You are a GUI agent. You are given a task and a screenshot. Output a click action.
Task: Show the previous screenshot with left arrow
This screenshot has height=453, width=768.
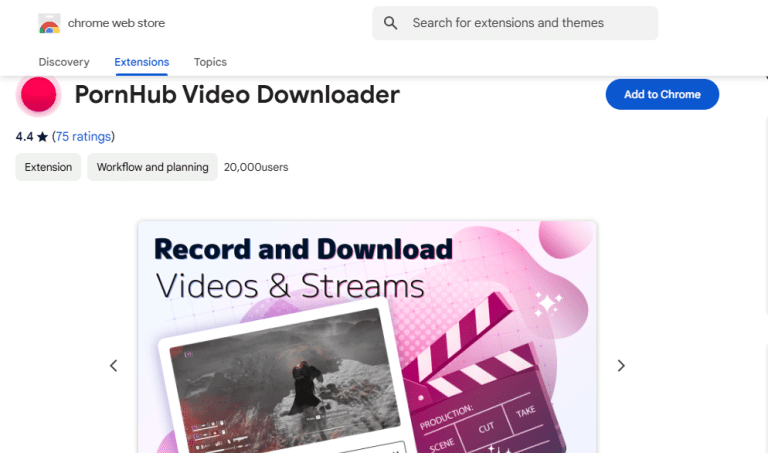coord(114,366)
